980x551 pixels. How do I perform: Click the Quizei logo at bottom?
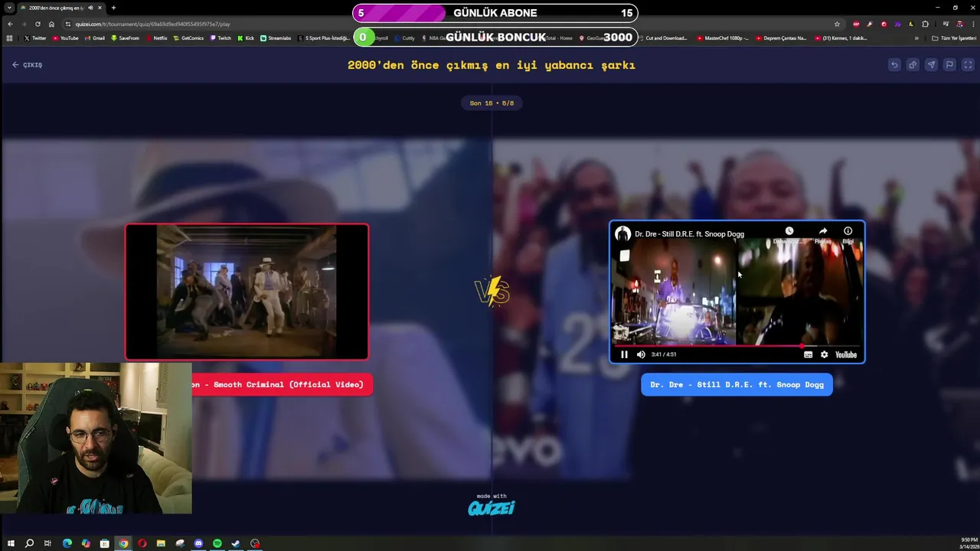pyautogui.click(x=491, y=507)
